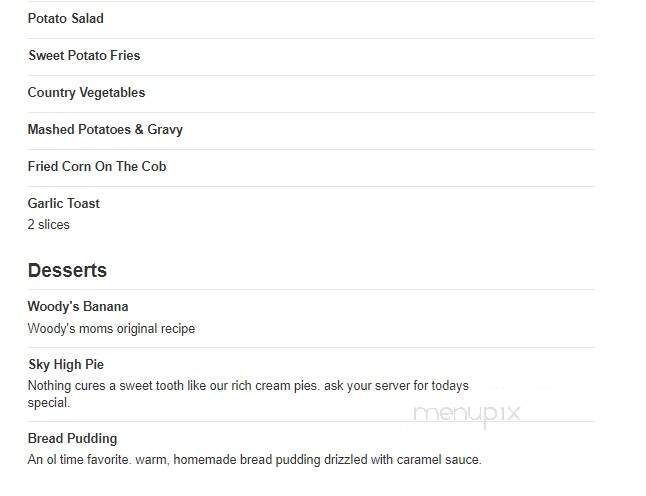This screenshot has width=646, height=496.
Task: Click the menupix watermark logo
Action: pos(467,414)
